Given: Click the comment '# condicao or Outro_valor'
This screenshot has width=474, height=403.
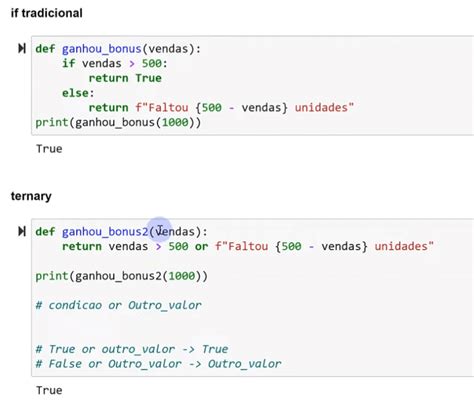Looking at the screenshot, I should click(x=118, y=305).
